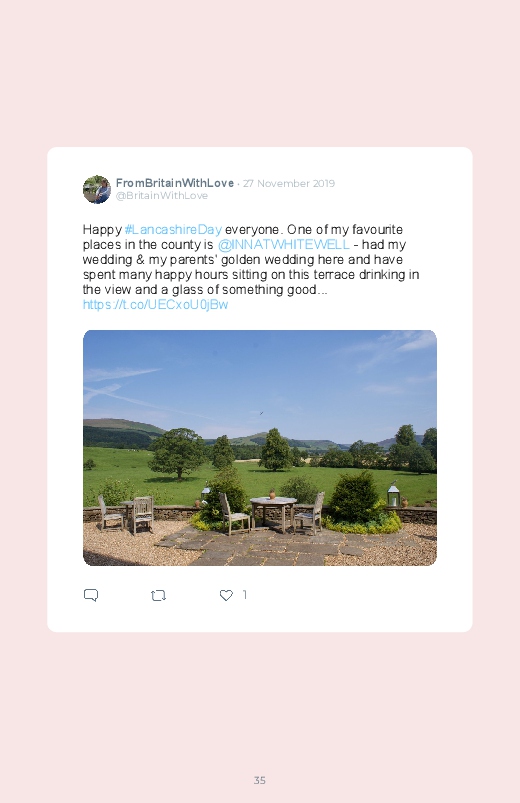520x803 pixels.
Task: Open the @INNATWHITEWELL mention
Action: tap(284, 244)
